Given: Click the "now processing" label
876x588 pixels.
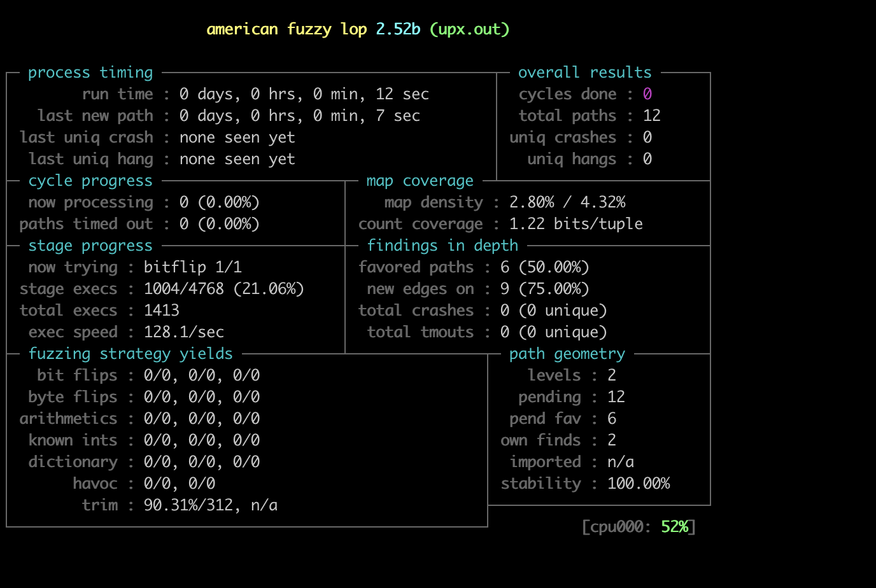Looking at the screenshot, I should coord(91,202).
